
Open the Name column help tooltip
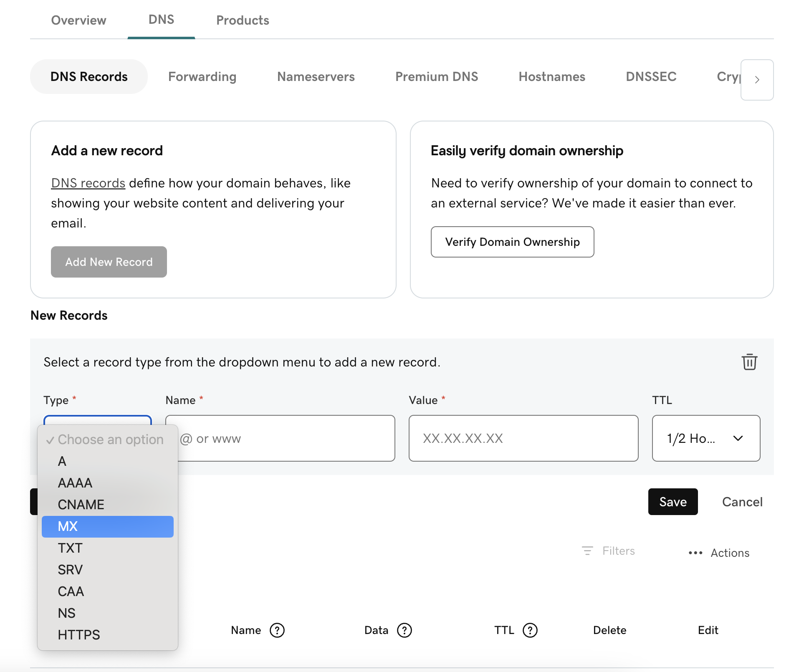tap(277, 631)
